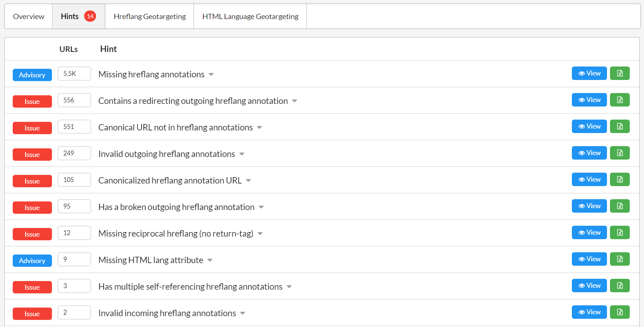The height and width of the screenshot is (327, 644).
Task: Expand 'Missing HTML lang attribute' details
Action: click(x=210, y=260)
